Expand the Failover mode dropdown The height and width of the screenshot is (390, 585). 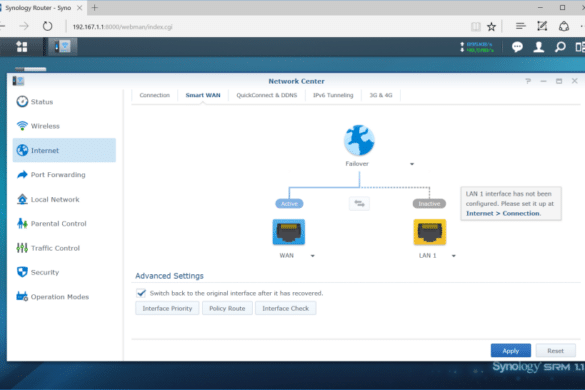coord(412,164)
